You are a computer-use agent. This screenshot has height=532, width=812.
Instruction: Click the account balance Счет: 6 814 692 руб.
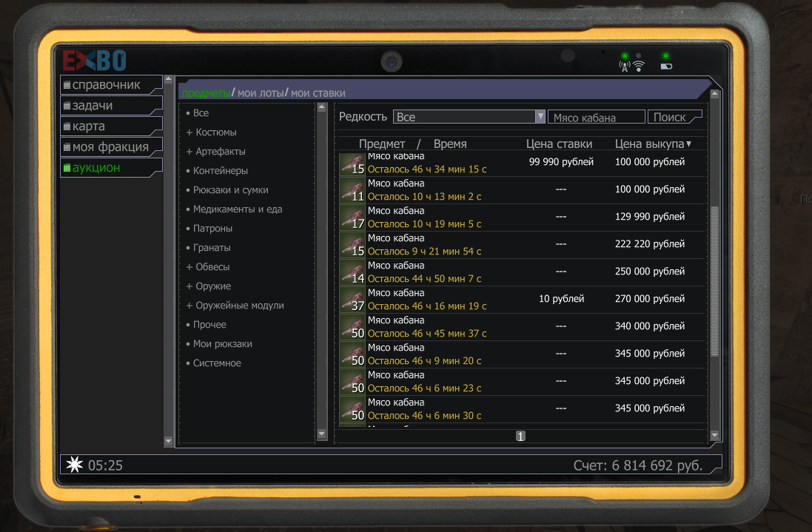pyautogui.click(x=638, y=465)
